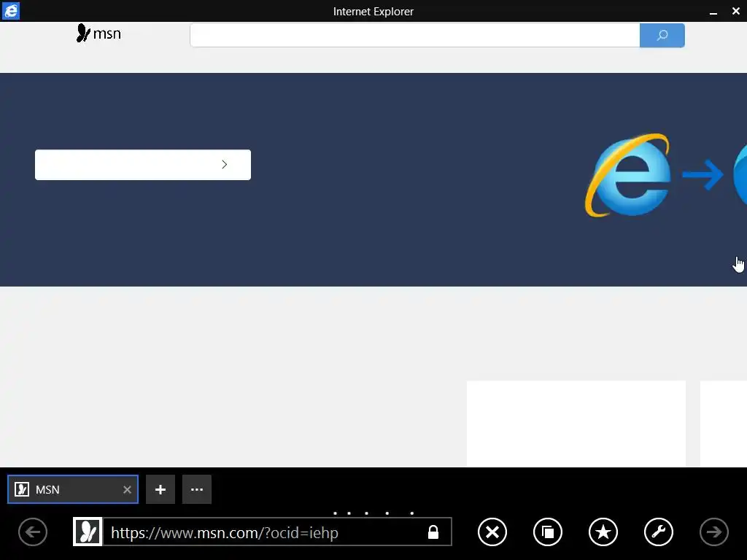Click the MSN site icon beside address
This screenshot has width=747, height=560.
click(88, 532)
